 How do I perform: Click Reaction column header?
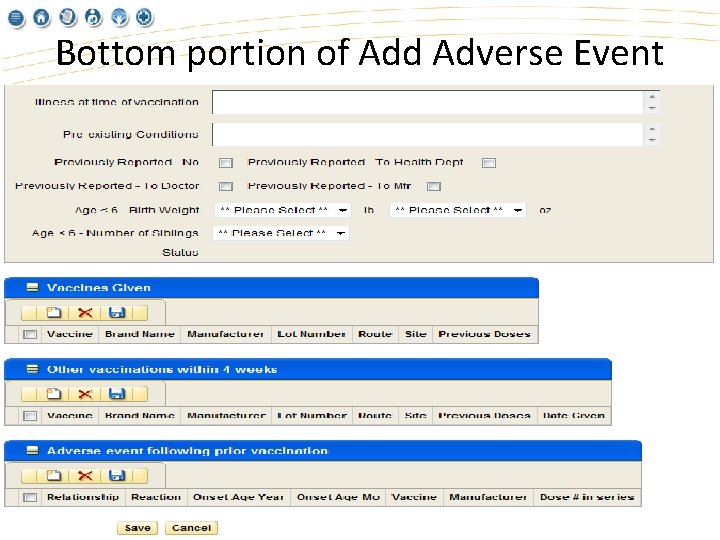tap(156, 497)
